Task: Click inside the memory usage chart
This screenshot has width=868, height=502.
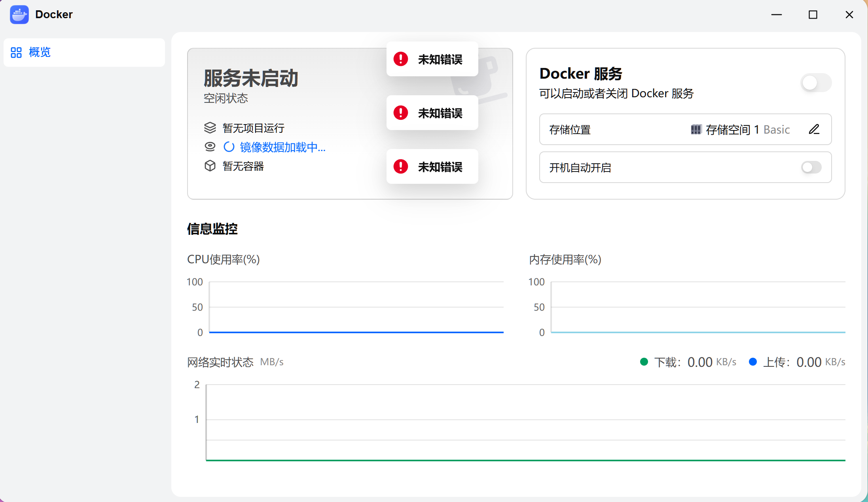Action: [x=698, y=307]
